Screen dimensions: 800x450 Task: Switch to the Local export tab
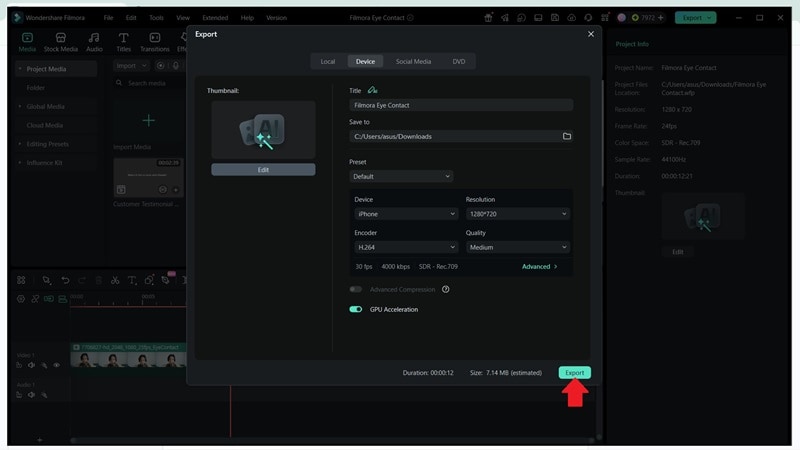point(328,61)
